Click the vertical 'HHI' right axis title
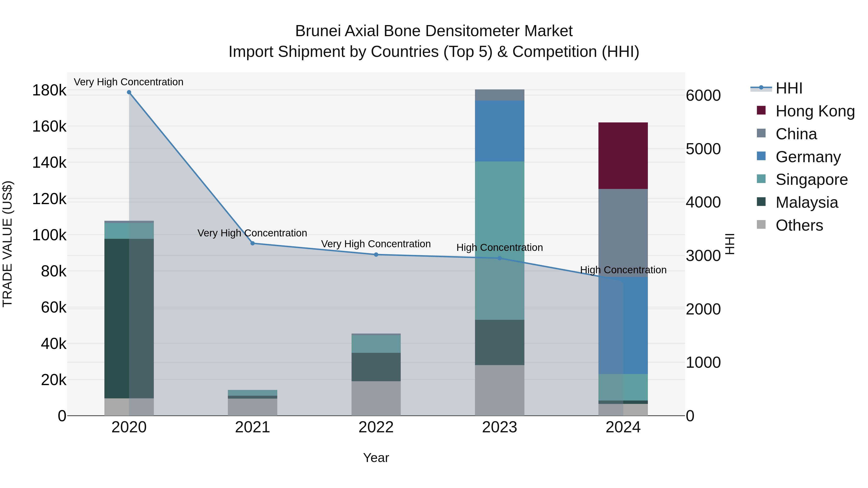868x488 pixels. 730,244
